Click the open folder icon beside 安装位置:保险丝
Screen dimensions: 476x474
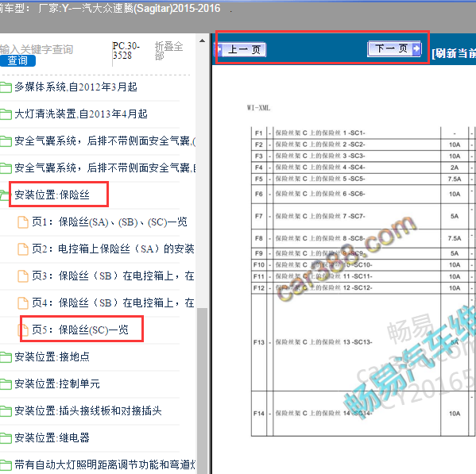click(5, 195)
